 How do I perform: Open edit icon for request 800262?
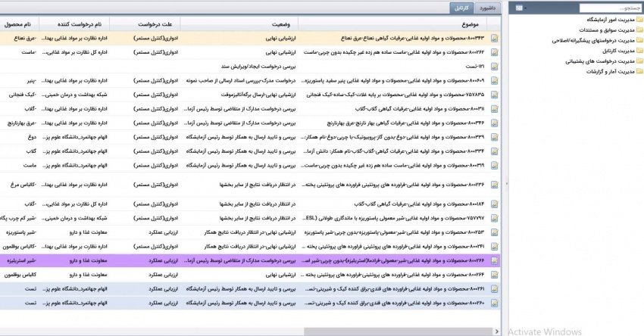pyautogui.click(x=495, y=52)
